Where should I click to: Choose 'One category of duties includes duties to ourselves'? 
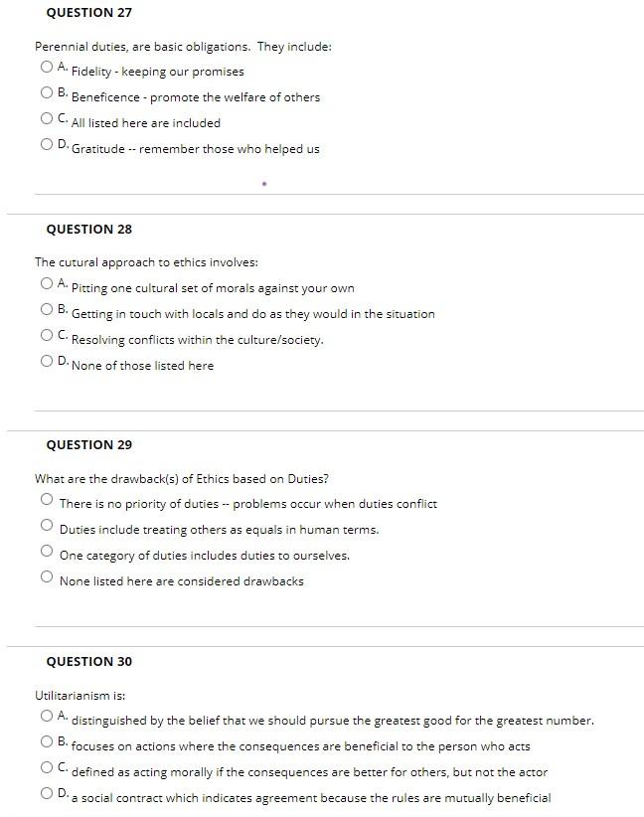pos(46,550)
